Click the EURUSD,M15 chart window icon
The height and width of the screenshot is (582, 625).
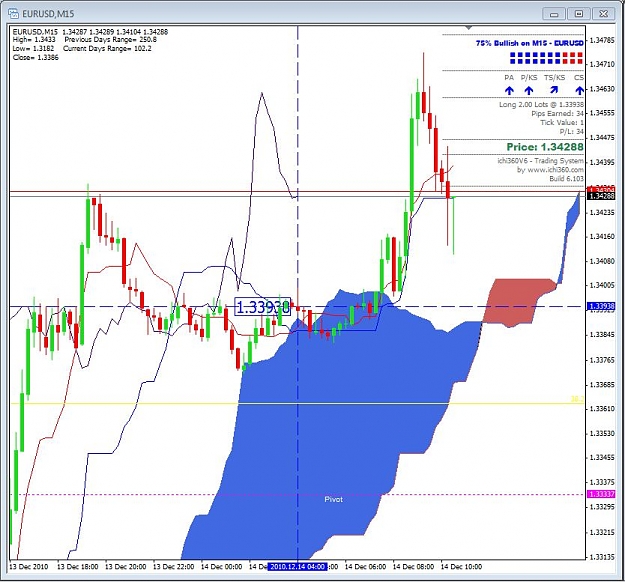click(14, 14)
